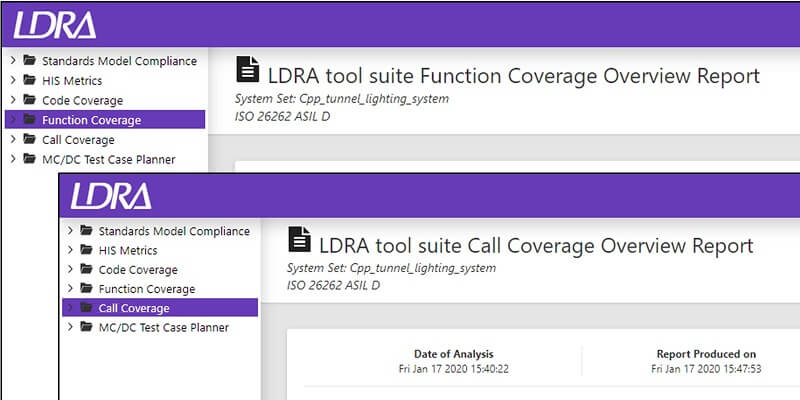
Task: Click folder icon beside HIS Metrics, front window
Action: pos(86,250)
